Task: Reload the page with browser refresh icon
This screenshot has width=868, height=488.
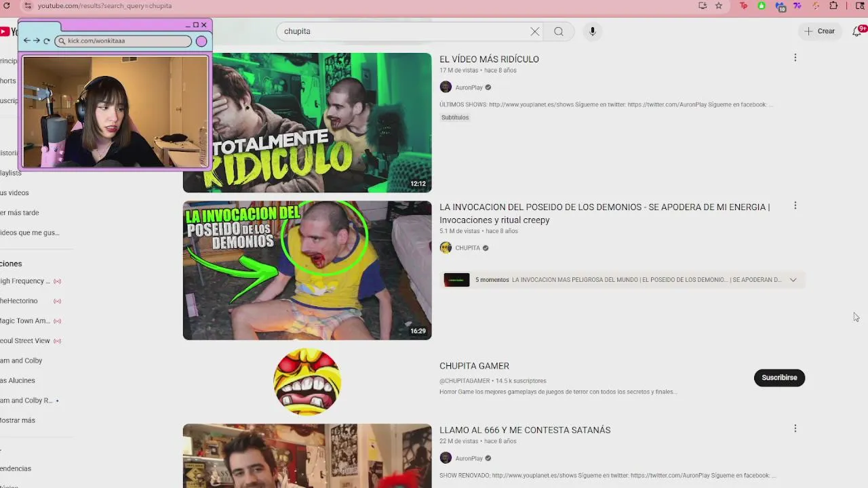Action: tap(6, 5)
